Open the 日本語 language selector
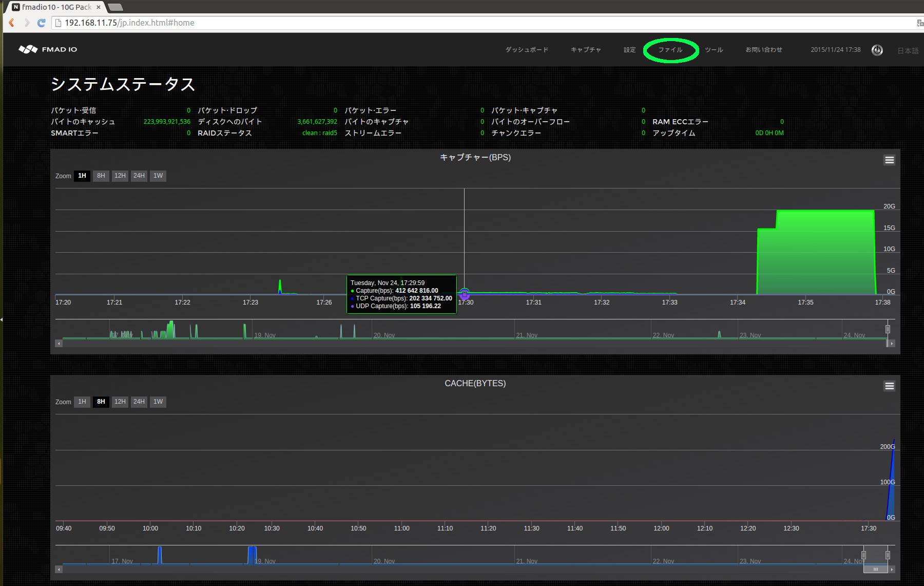924x586 pixels. click(907, 50)
